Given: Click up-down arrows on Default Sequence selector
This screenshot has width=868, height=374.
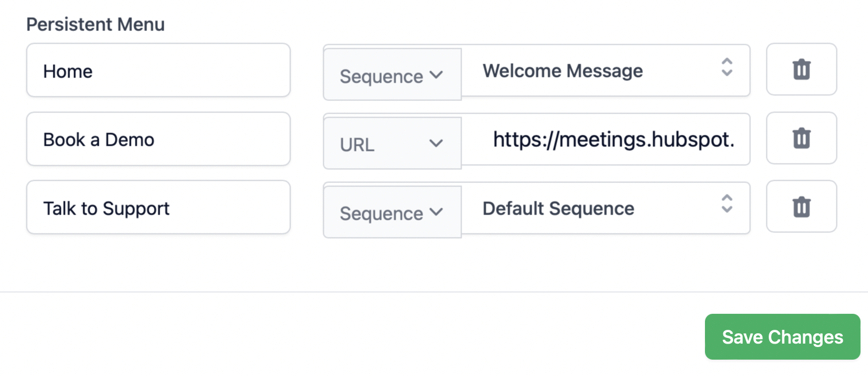Looking at the screenshot, I should [727, 204].
